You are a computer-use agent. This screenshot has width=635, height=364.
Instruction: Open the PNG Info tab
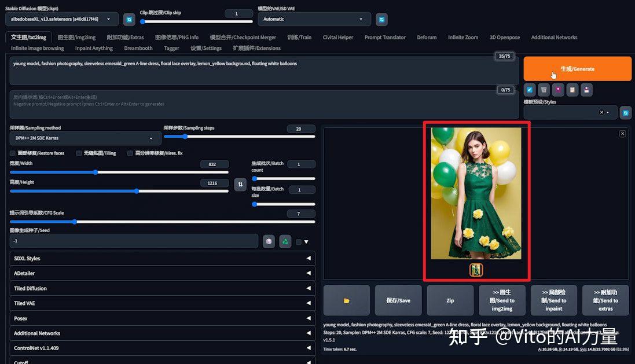pos(177,37)
